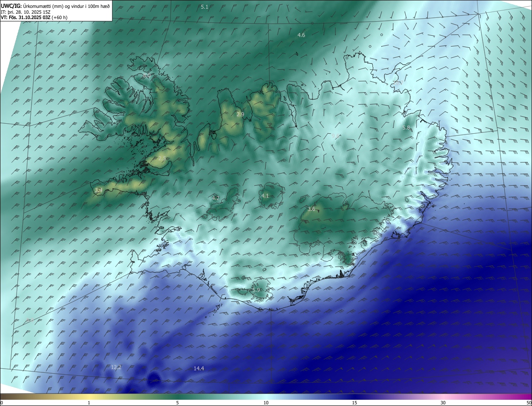Viewport: 532px width, 406px height.
Task: Click the 4.2 value on Langjökull glacier
Action: [x=216, y=198]
